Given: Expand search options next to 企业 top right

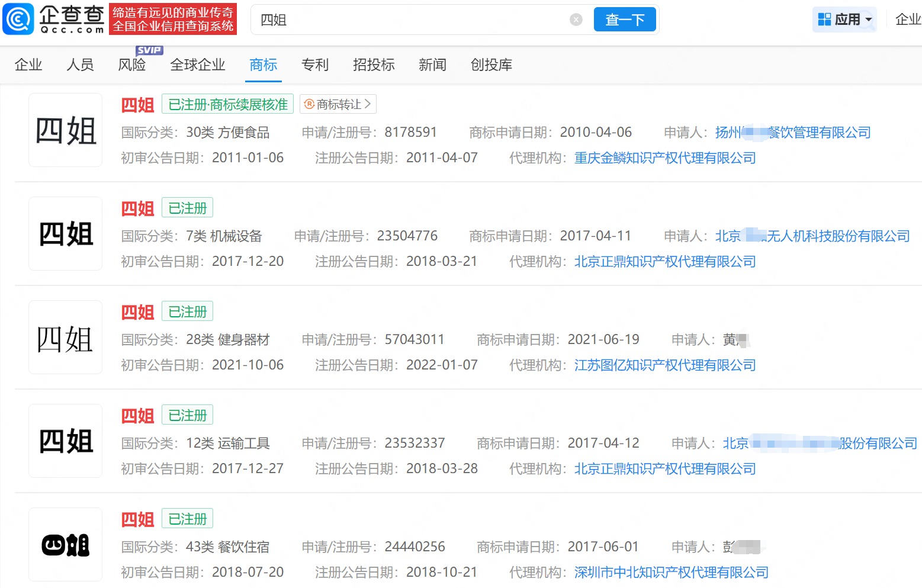Looking at the screenshot, I should (908, 19).
